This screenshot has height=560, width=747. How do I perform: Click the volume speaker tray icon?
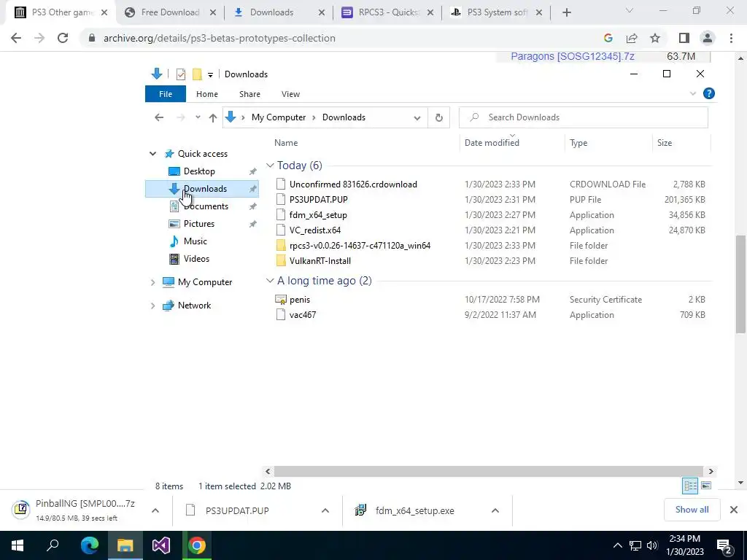click(x=652, y=545)
